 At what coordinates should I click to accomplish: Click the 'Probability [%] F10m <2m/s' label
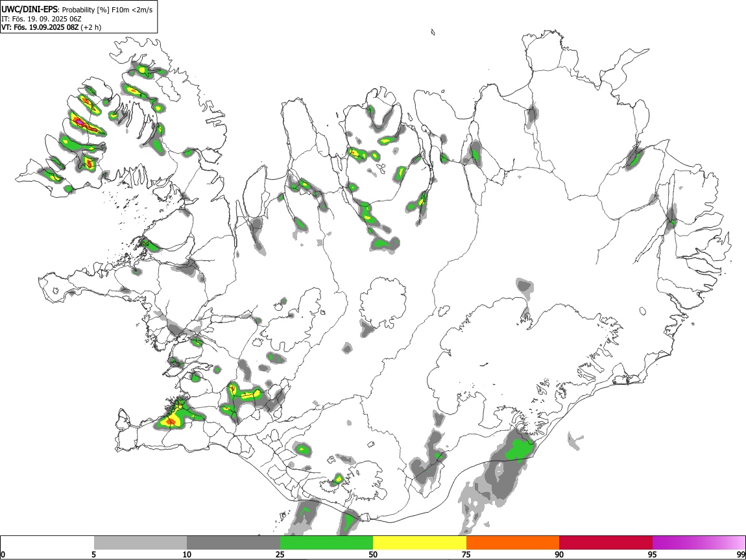coord(108,10)
